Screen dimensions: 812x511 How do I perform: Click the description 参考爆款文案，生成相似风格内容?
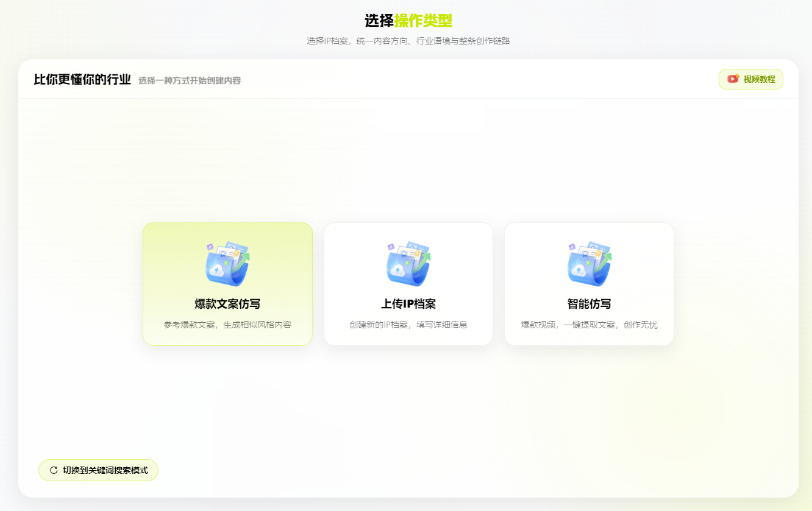tap(227, 325)
